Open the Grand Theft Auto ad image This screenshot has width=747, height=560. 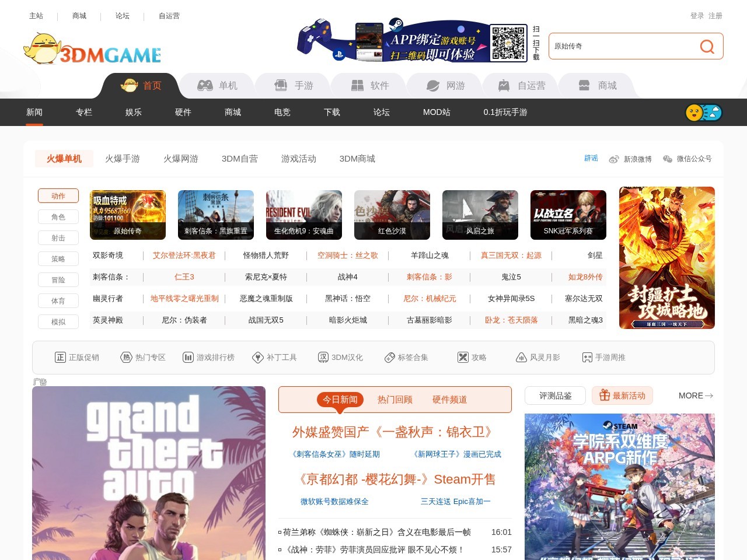click(149, 473)
